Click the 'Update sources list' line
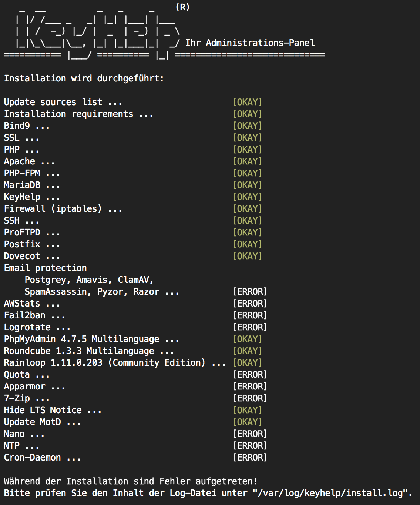Viewport: 420px width, 505px height. [63, 102]
